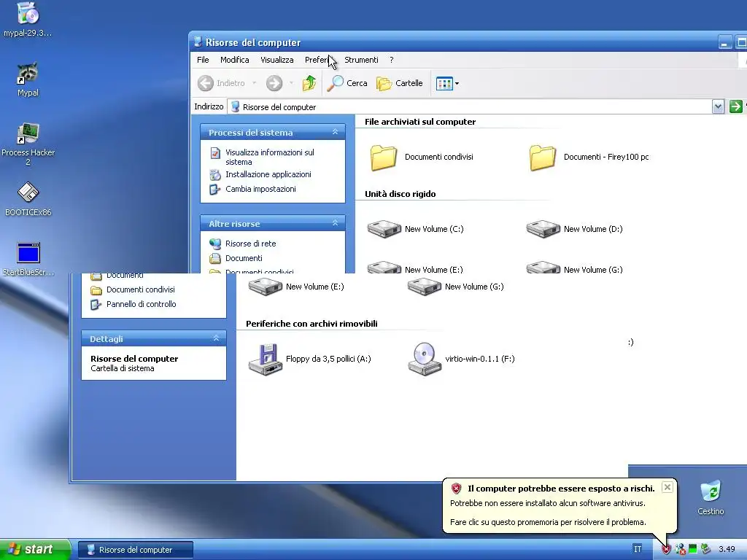Image resolution: width=747 pixels, height=560 pixels.
Task: Open the Process Hacker 2 desktop shortcut
Action: point(28,144)
